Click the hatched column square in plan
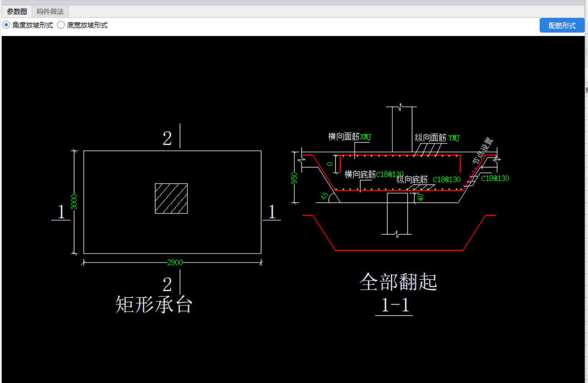 tap(171, 198)
